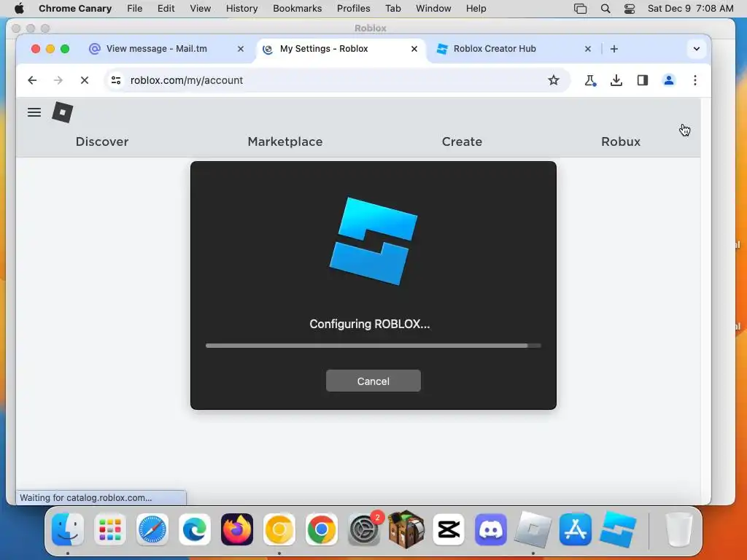Image resolution: width=747 pixels, height=560 pixels.
Task: Open Chrome Canary from the Dock
Action: point(279,529)
